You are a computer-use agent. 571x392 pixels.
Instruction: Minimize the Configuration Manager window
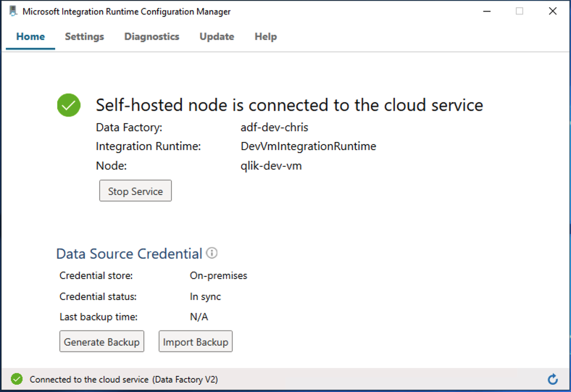click(485, 12)
